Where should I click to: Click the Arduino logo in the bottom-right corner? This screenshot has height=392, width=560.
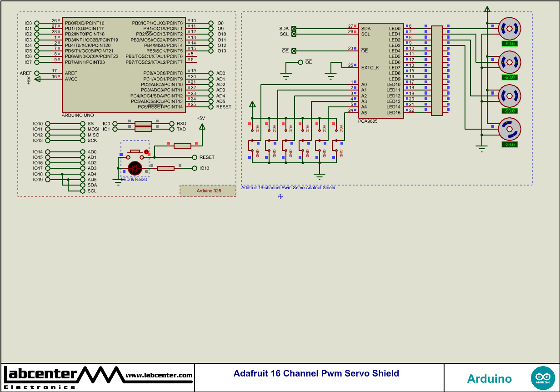(x=544, y=377)
